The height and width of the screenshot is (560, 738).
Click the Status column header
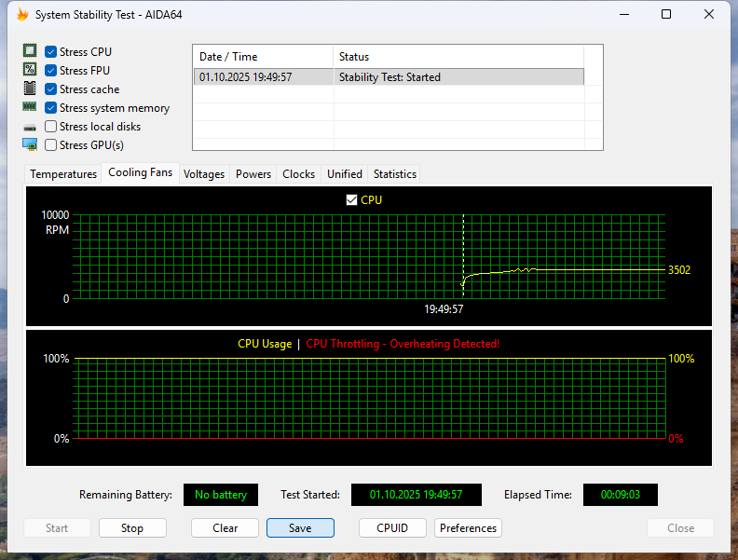[458, 57]
